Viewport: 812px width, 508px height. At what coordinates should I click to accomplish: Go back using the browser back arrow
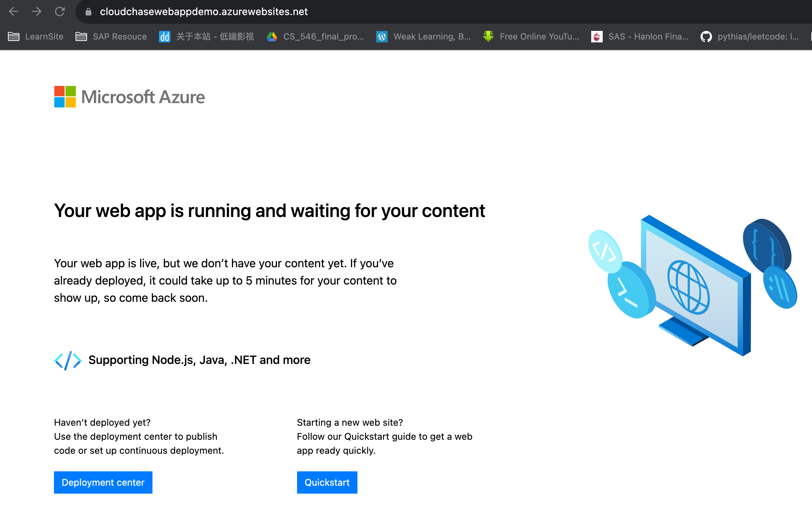(x=14, y=11)
